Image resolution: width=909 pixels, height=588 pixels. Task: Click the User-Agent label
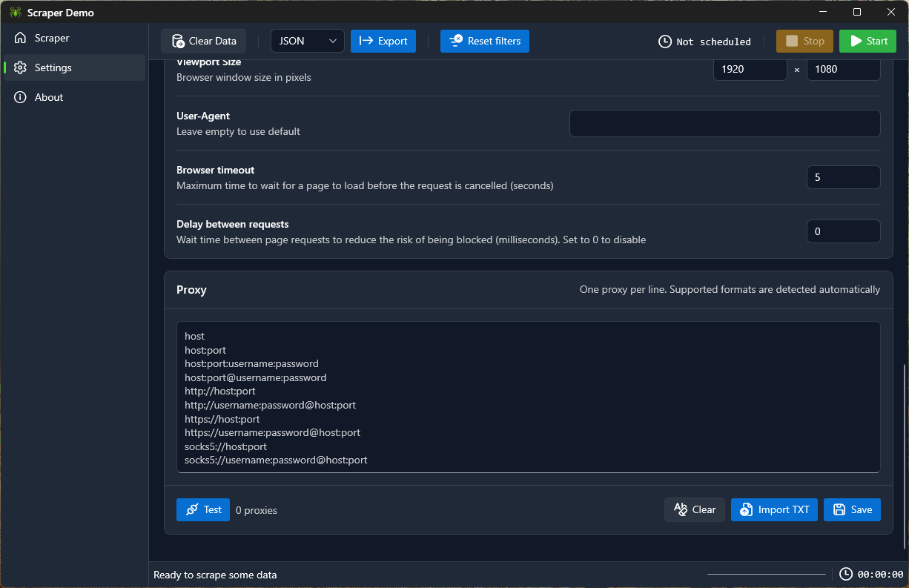pos(203,116)
